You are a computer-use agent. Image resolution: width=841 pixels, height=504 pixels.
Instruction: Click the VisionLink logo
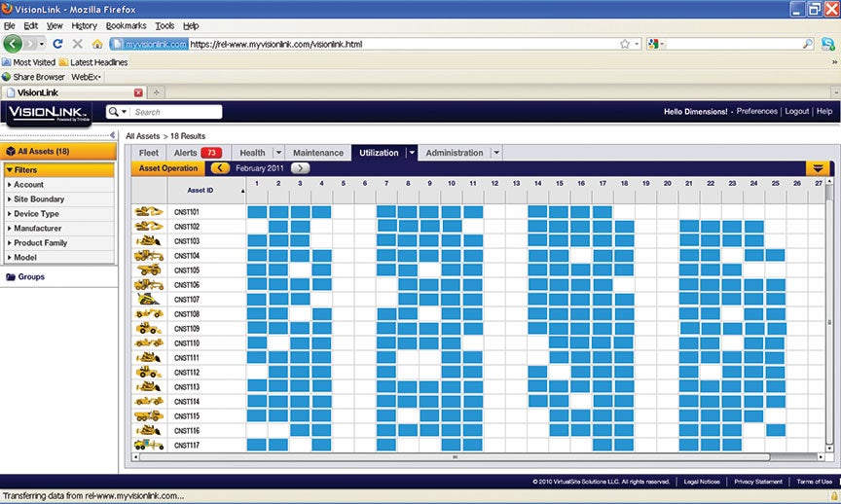pos(49,113)
